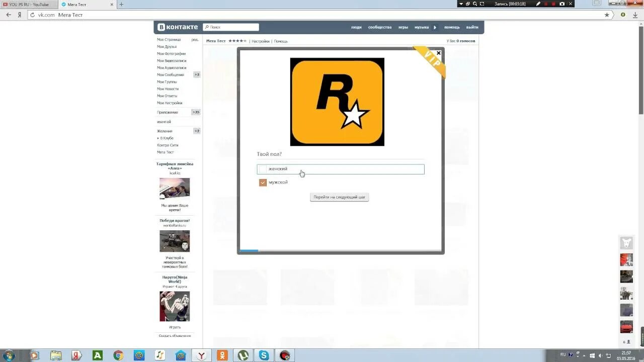The height and width of the screenshot is (362, 644).
Task: Go back with browser arrow
Action: tap(9, 15)
